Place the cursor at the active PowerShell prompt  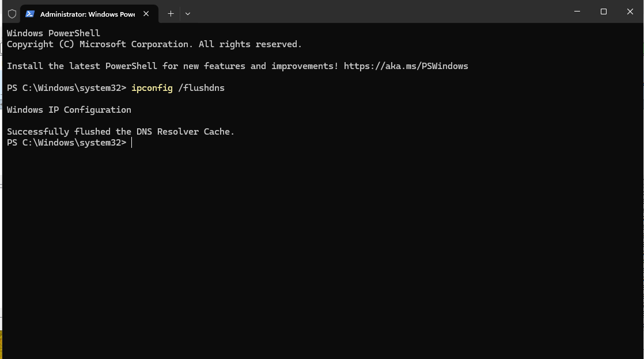point(133,143)
